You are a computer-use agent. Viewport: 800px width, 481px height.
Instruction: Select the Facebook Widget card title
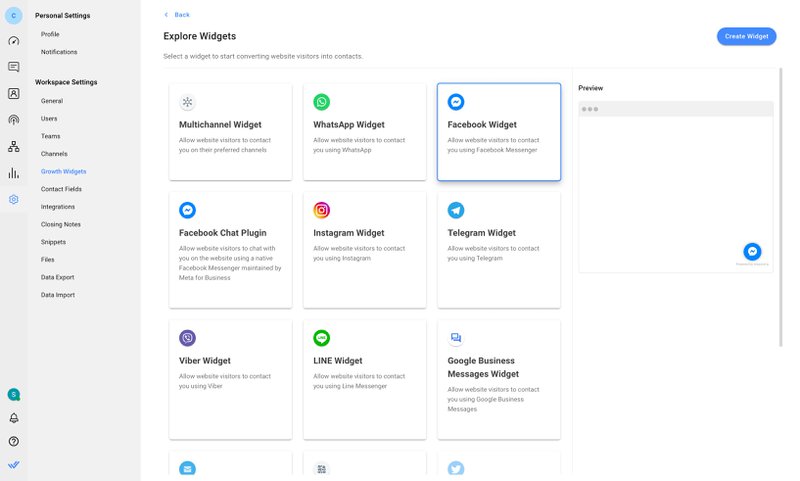click(482, 124)
